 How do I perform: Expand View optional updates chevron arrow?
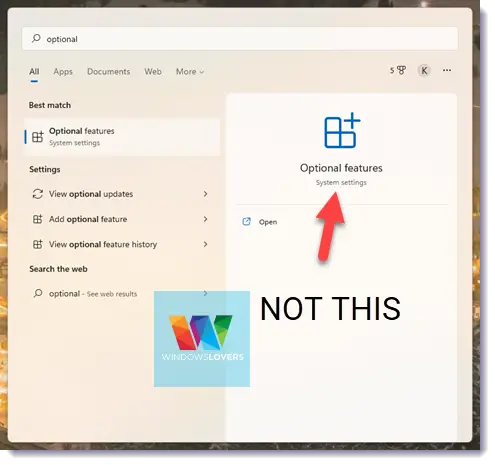205,194
